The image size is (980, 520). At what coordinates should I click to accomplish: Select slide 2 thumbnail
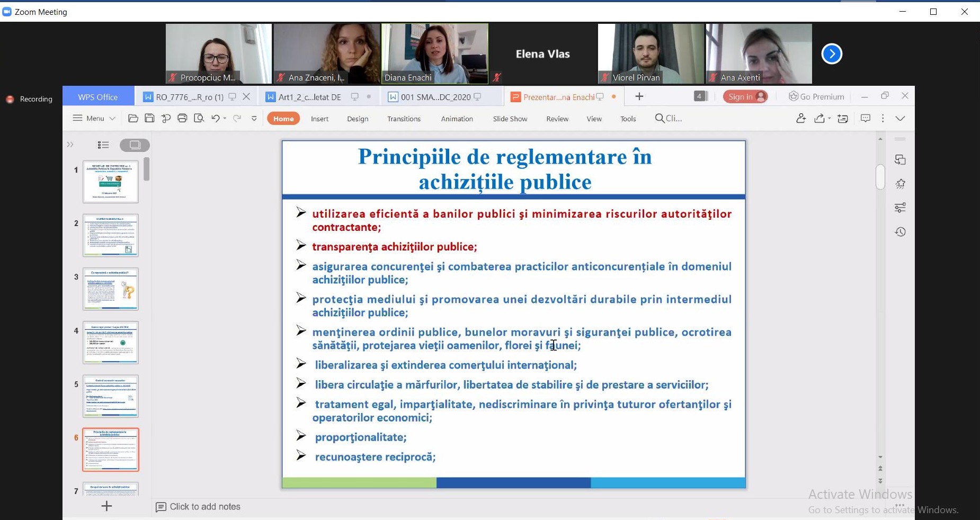click(x=111, y=235)
